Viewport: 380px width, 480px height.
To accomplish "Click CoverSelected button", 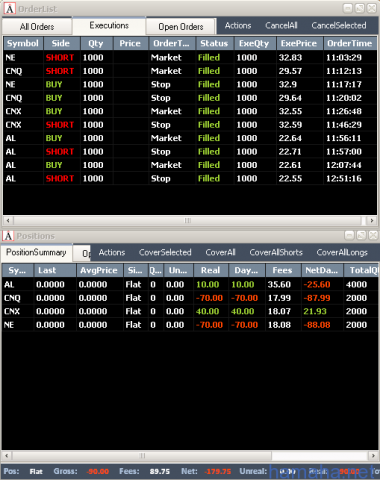I will [165, 252].
